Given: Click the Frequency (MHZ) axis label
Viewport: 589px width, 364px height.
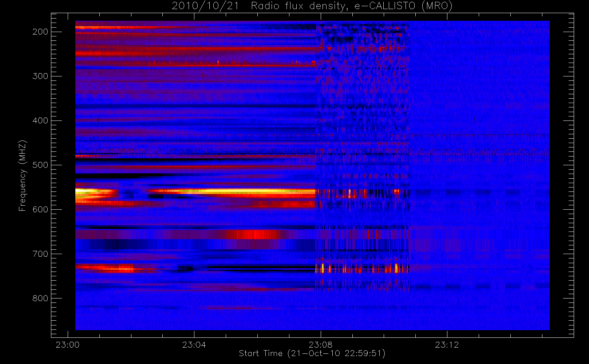Looking at the screenshot, I should click(23, 175).
